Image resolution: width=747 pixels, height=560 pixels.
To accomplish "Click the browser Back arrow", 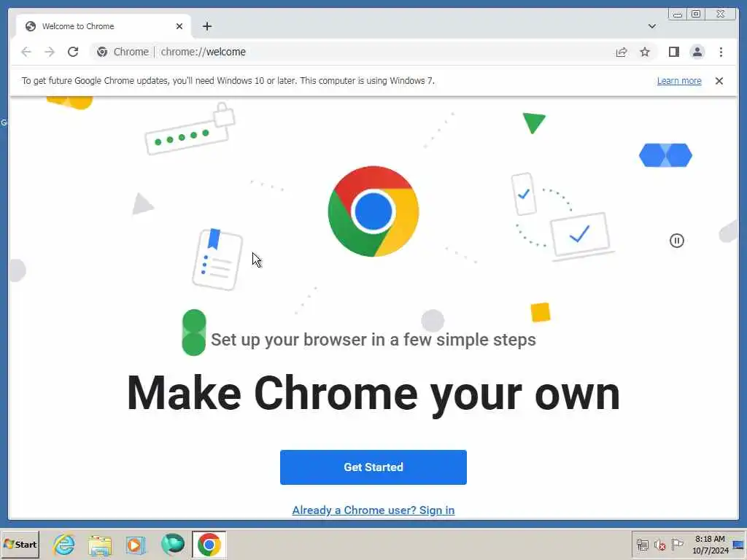I will tap(26, 52).
